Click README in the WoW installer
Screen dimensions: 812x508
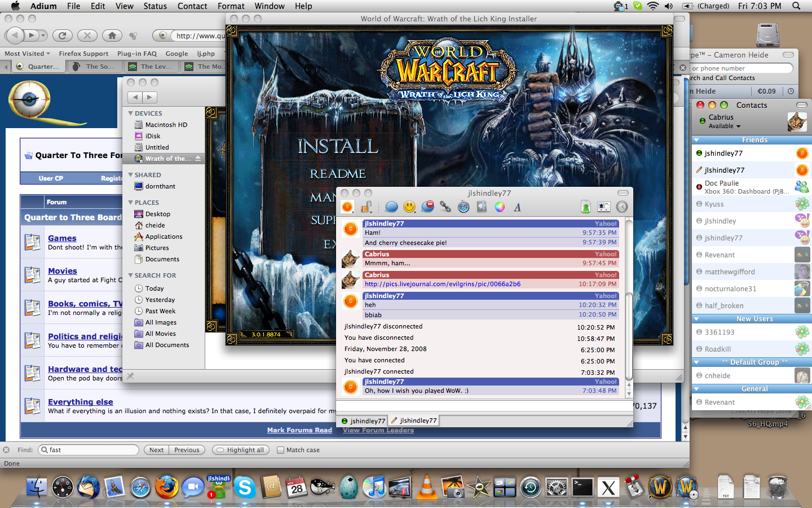(338, 174)
